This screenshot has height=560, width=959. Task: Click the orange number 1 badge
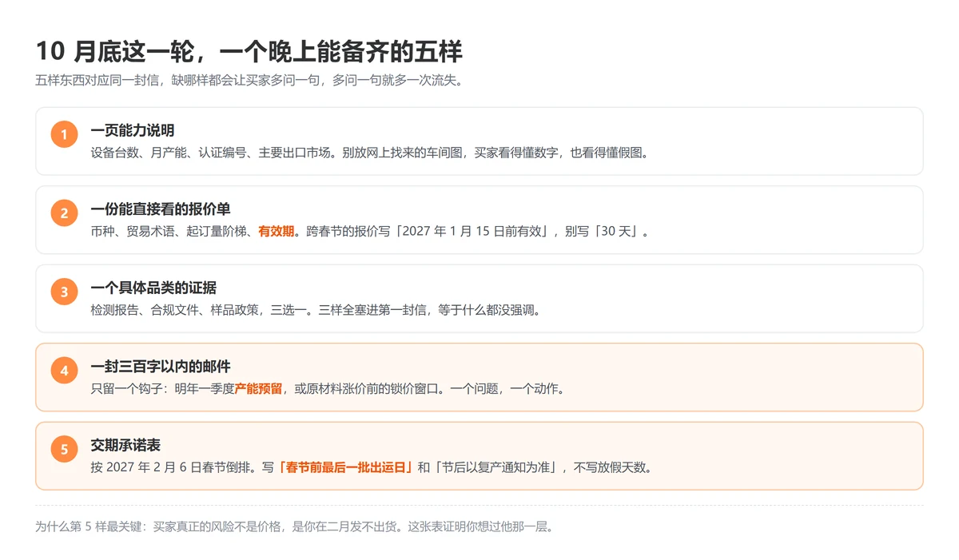click(64, 134)
